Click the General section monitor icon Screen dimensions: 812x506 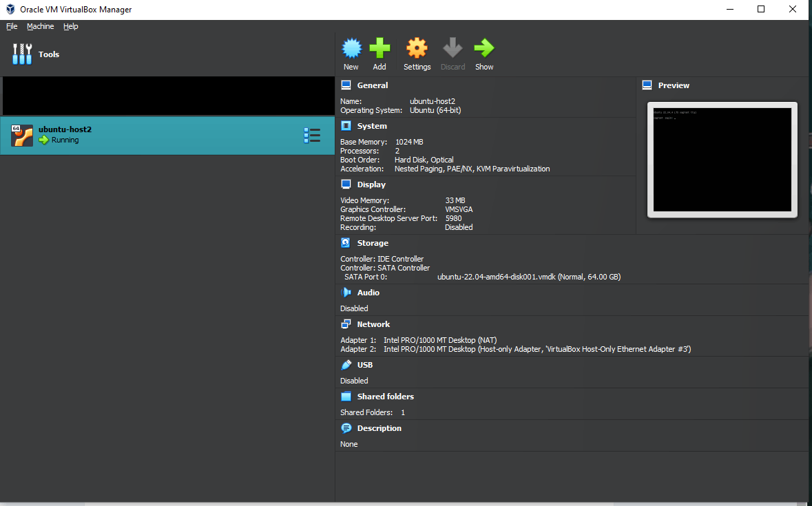(x=346, y=85)
